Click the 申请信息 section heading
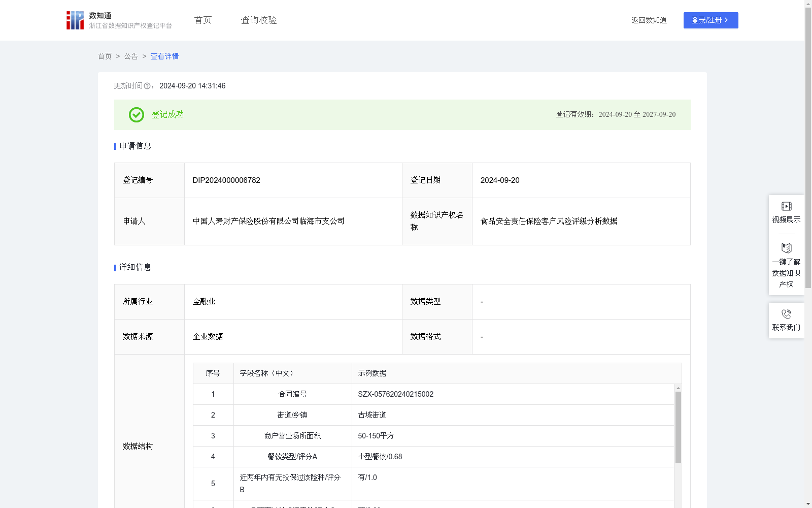The height and width of the screenshot is (508, 812). [x=135, y=146]
